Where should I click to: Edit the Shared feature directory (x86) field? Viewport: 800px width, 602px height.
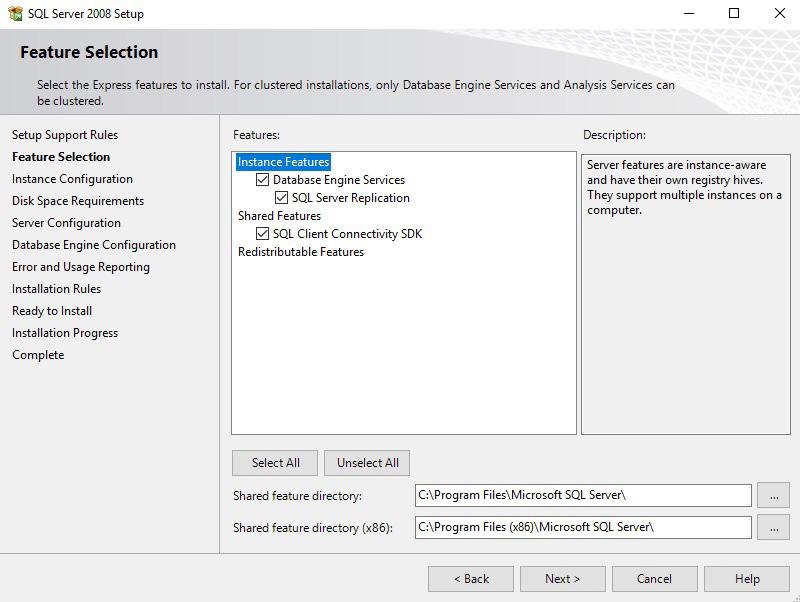[583, 528]
